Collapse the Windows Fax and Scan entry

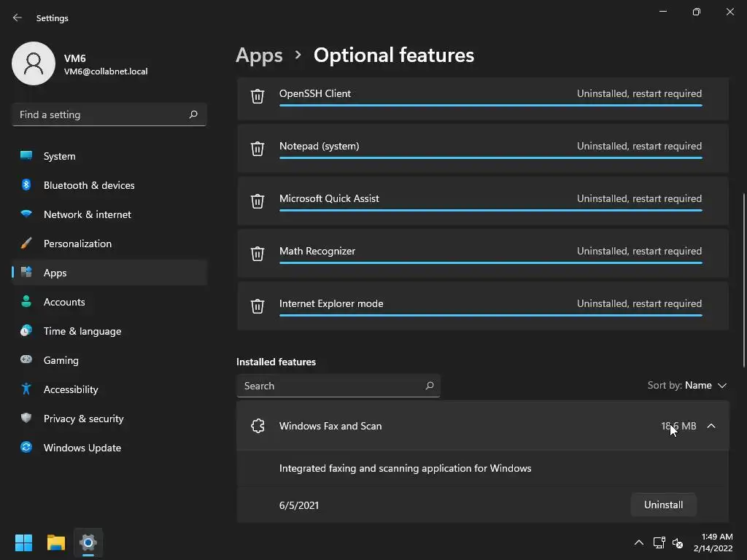tap(711, 427)
